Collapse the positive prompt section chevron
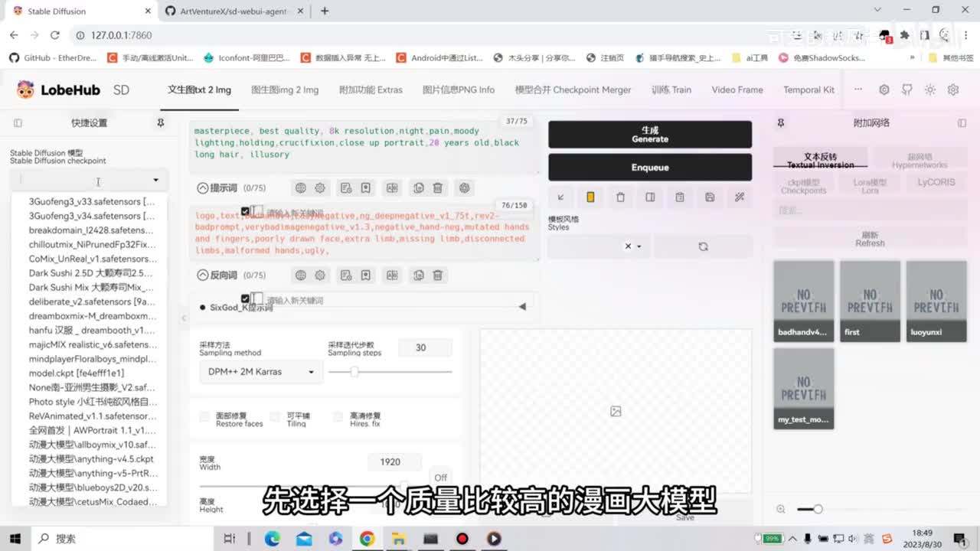Screen dimensions: 980x551 click(x=203, y=187)
